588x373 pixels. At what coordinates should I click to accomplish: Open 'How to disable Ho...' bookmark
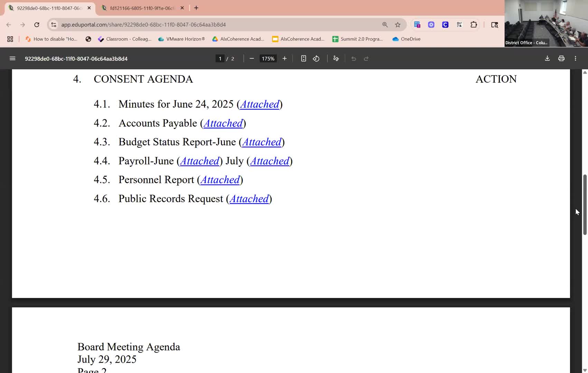[x=51, y=39]
